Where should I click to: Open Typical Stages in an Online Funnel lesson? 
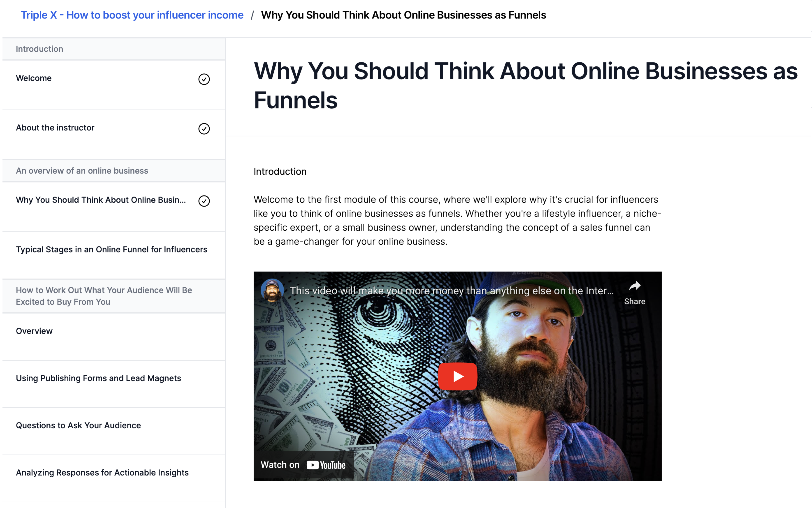point(111,249)
